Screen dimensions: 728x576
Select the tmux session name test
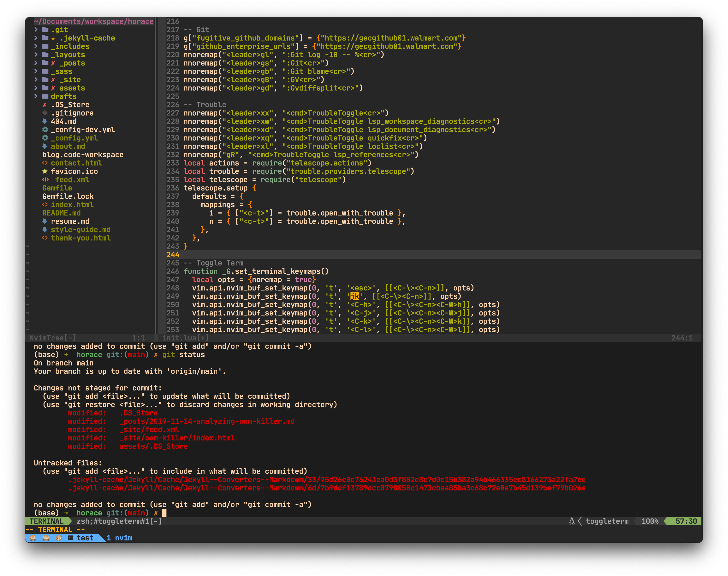coord(85,538)
